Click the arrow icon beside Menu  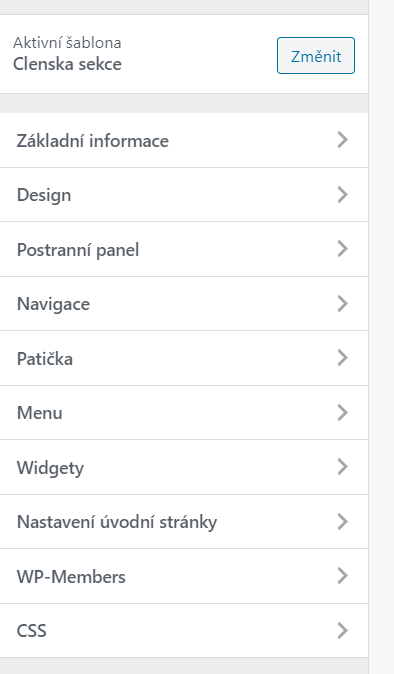click(x=342, y=413)
